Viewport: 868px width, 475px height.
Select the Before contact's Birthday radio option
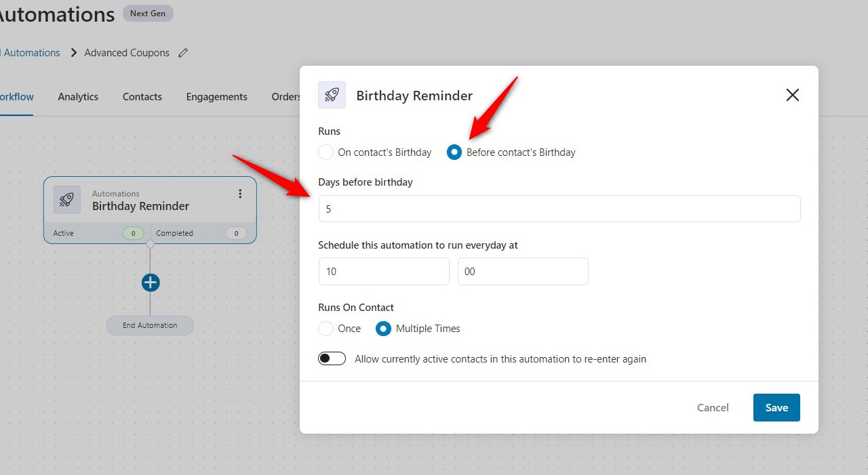point(454,152)
